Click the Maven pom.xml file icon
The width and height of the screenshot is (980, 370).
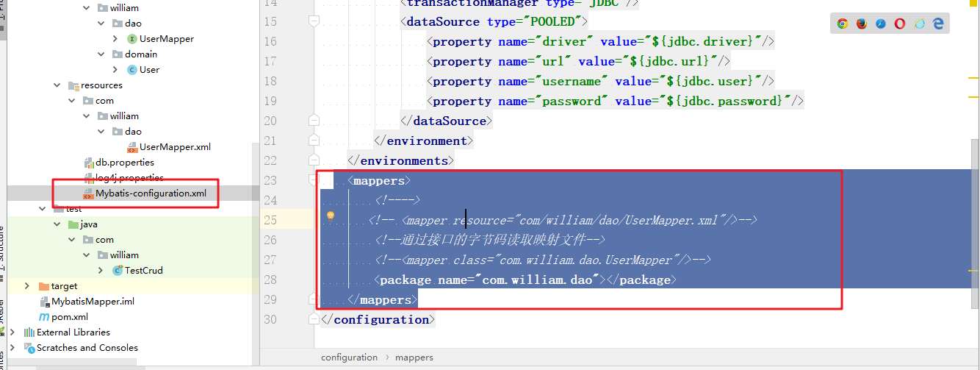click(44, 317)
